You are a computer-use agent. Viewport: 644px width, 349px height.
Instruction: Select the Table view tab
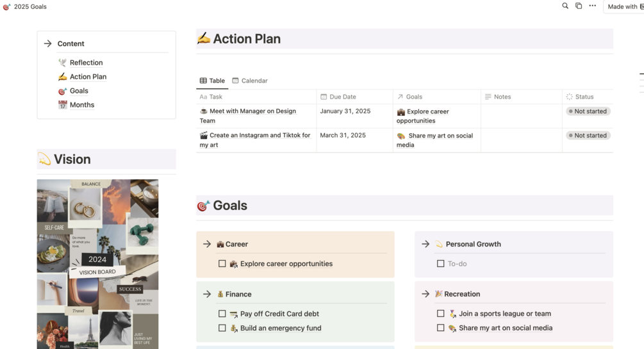212,81
